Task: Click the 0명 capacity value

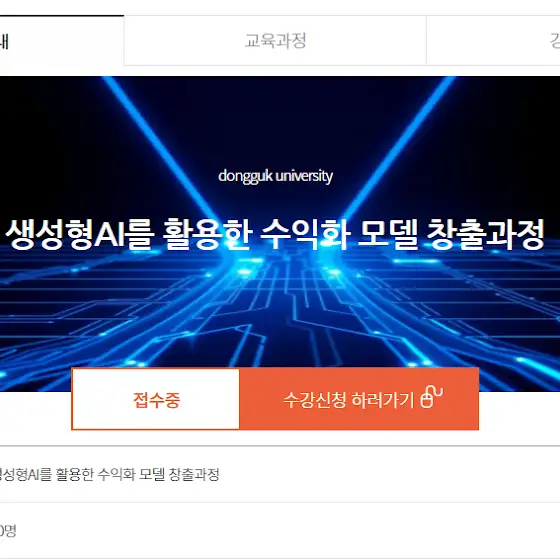Action: coord(8,531)
